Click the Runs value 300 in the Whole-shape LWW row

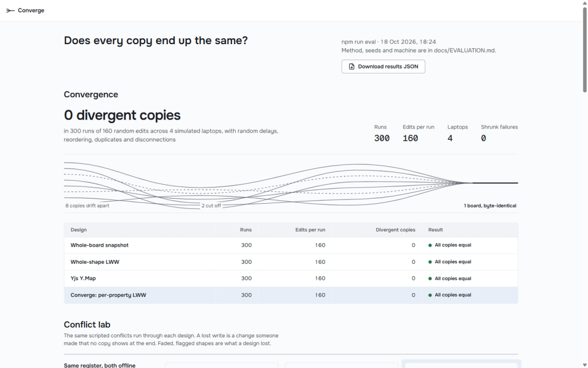tap(246, 262)
